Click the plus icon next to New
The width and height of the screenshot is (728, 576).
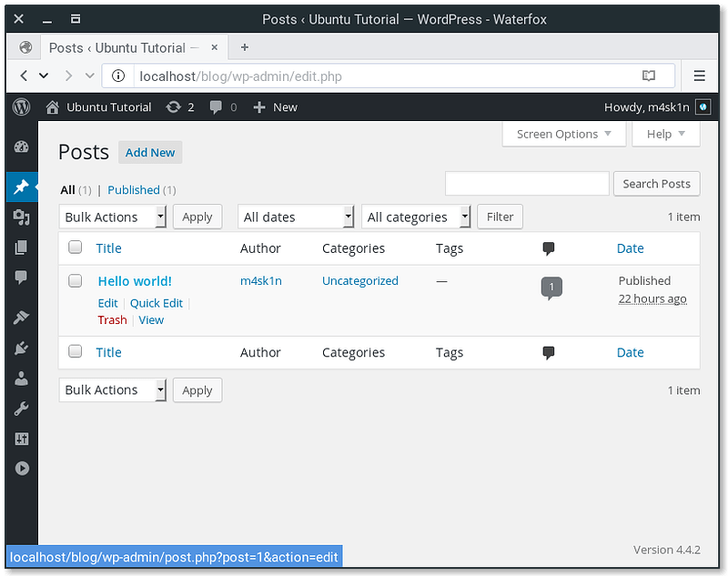pos(259,107)
